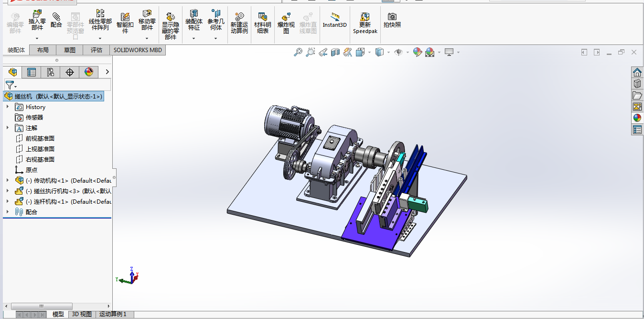Switch to the 3D 视图 bottom tab
Screen dimensions: 644x319
click(82, 314)
